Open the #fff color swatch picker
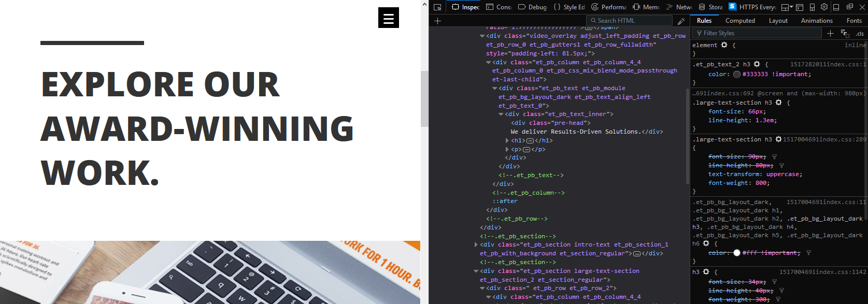This screenshot has height=304, width=868. pos(737,253)
